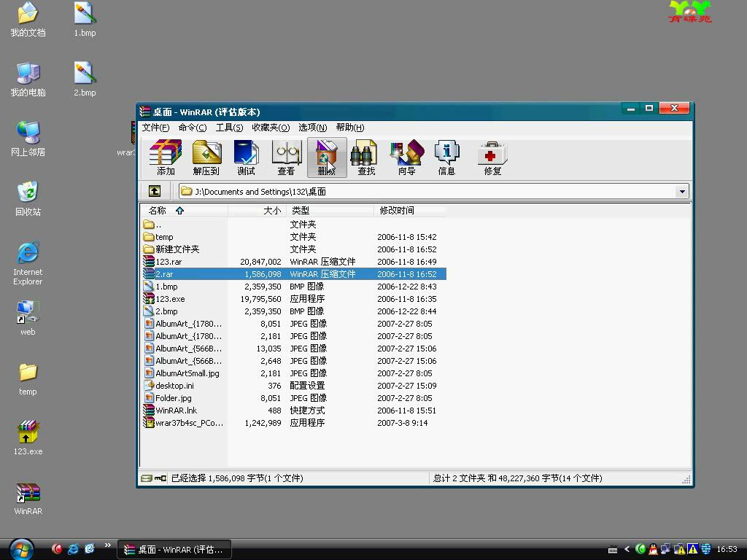Screen dimensions: 747x560
Task: Select 1.bmp in file list
Action: point(293,286)
